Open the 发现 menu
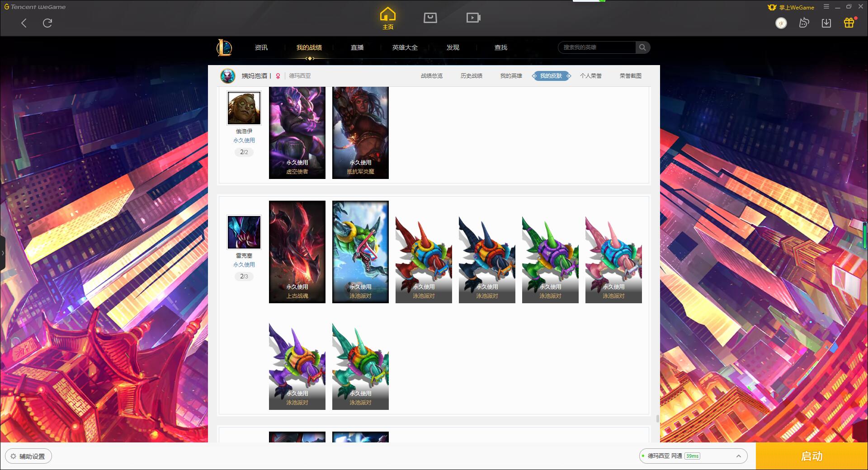The height and width of the screenshot is (470, 868). click(x=453, y=47)
